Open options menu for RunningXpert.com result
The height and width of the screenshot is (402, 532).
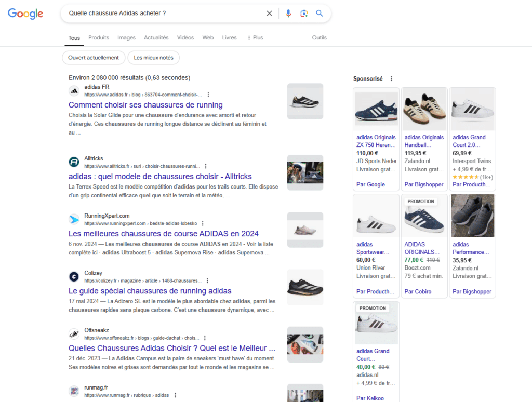coord(203,223)
